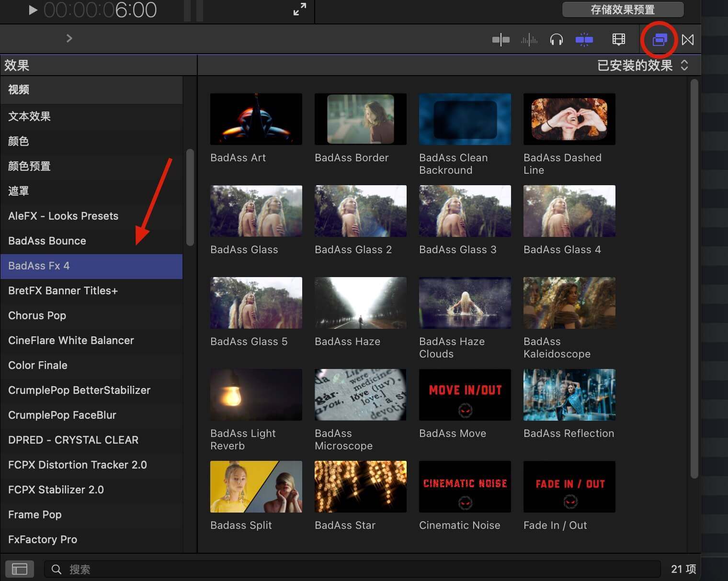This screenshot has width=728, height=581.
Task: Open the Transitions browser icon
Action: 688,40
